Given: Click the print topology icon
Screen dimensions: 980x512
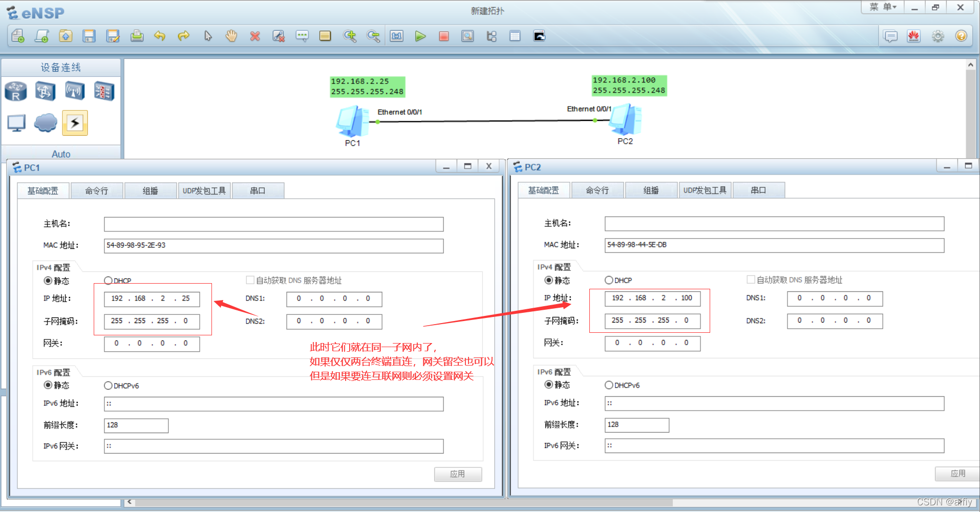Looking at the screenshot, I should point(137,36).
